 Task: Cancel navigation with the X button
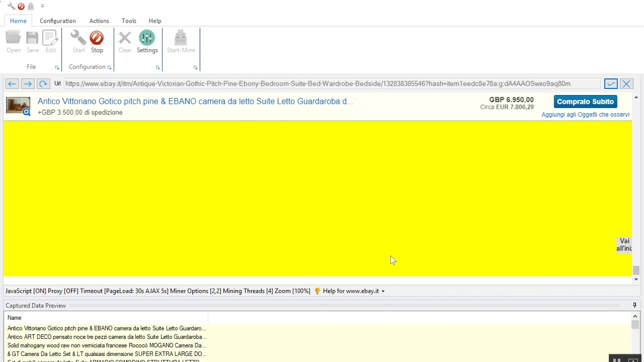point(626,83)
